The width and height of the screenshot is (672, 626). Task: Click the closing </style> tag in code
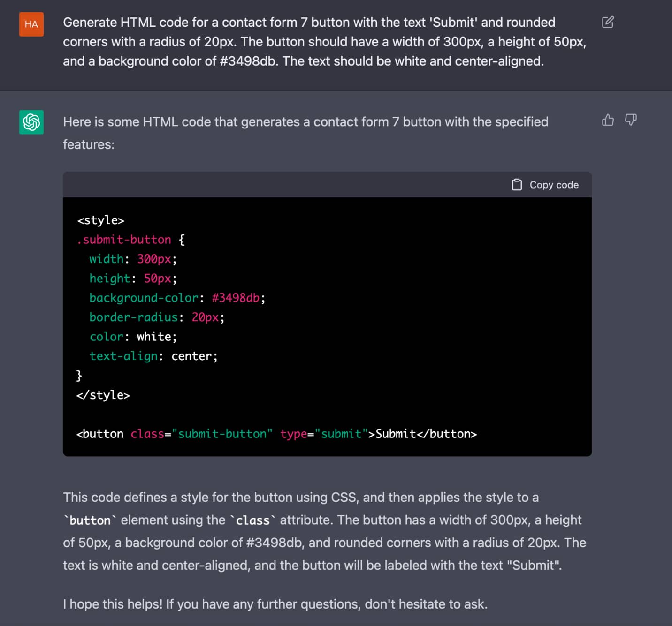[103, 395]
